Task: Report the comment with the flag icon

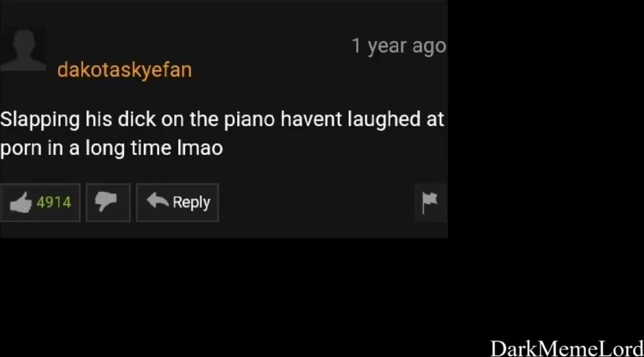Action: [430, 203]
